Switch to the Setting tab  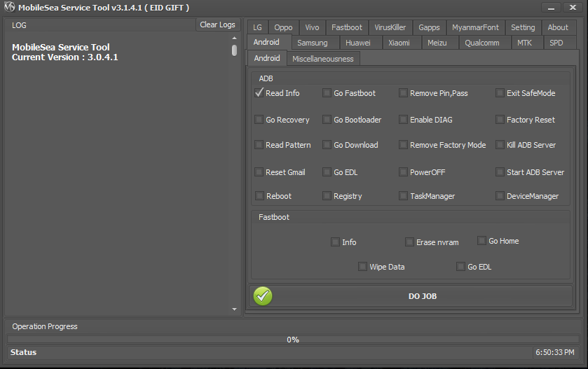[523, 27]
